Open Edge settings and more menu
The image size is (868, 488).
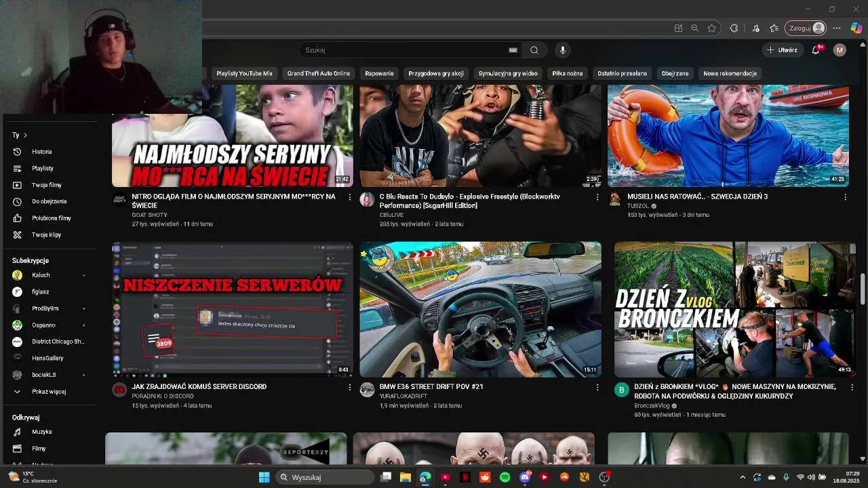(837, 28)
